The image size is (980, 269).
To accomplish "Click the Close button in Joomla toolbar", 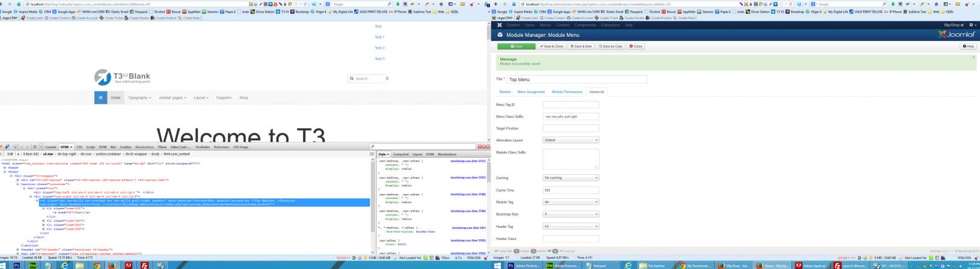I will 635,46.
